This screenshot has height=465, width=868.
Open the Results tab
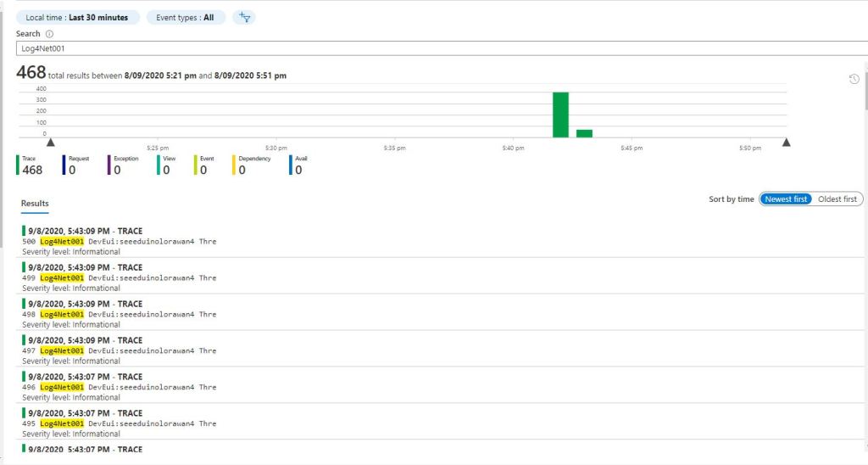point(35,204)
